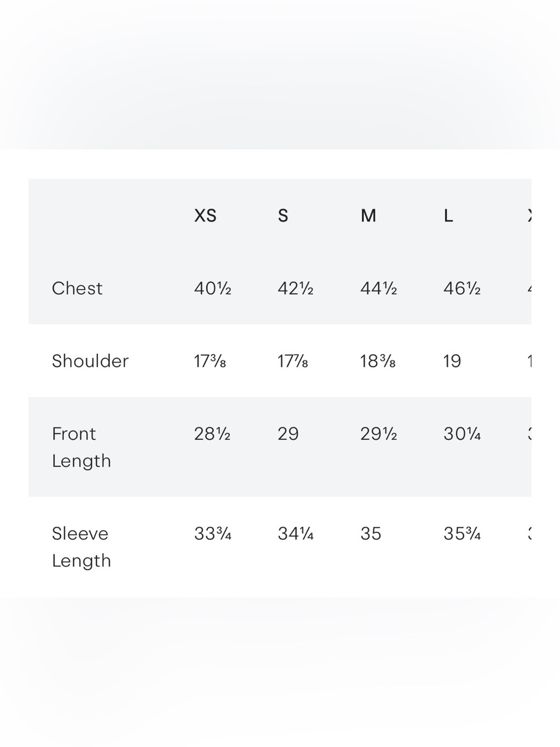Image resolution: width=560 pixels, height=747 pixels.
Task: Select the XS size column header
Action: 205,216
